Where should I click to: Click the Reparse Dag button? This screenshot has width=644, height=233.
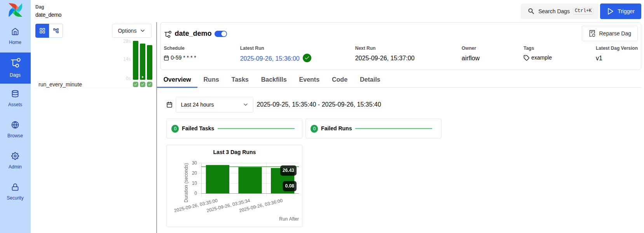tap(609, 33)
